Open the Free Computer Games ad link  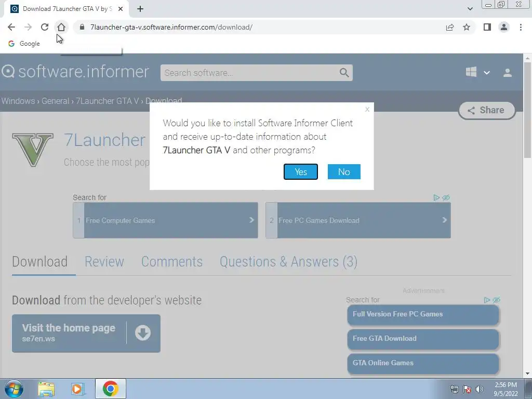[165, 220]
